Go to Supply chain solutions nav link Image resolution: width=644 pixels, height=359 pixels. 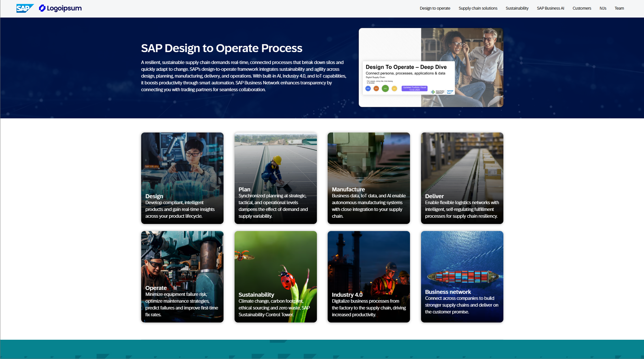478,8
